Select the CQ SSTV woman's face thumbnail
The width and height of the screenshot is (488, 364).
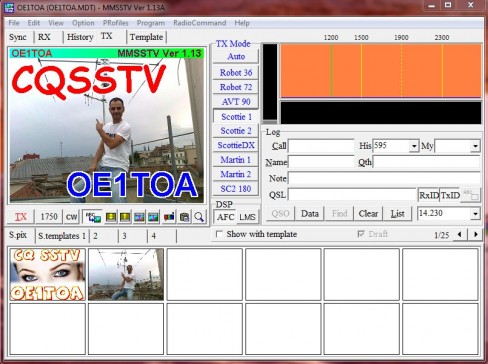pyautogui.click(x=47, y=274)
